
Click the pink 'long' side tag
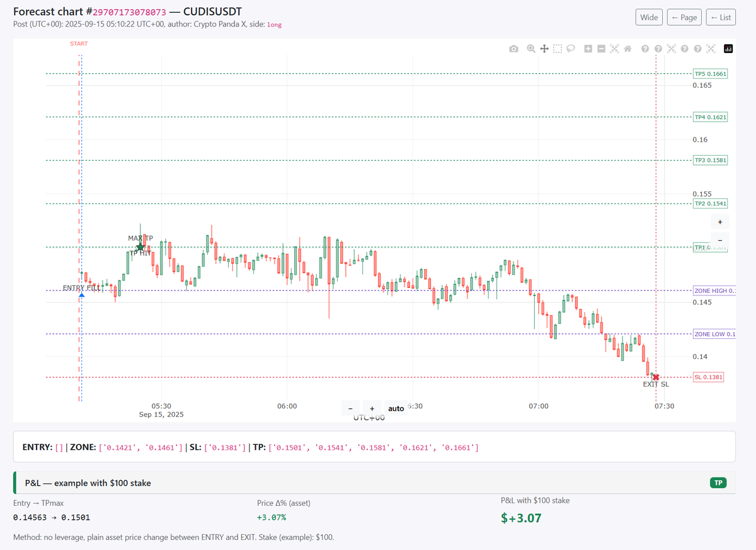pos(275,25)
